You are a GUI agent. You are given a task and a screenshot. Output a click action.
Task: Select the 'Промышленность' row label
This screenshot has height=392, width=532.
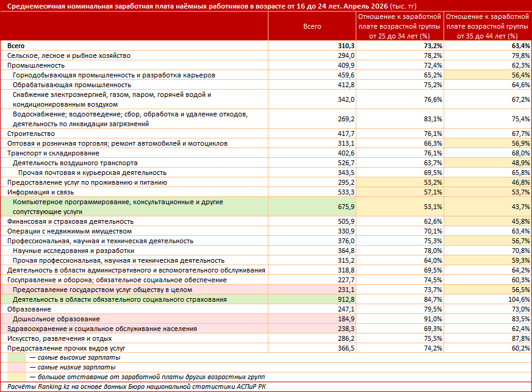[36, 65]
